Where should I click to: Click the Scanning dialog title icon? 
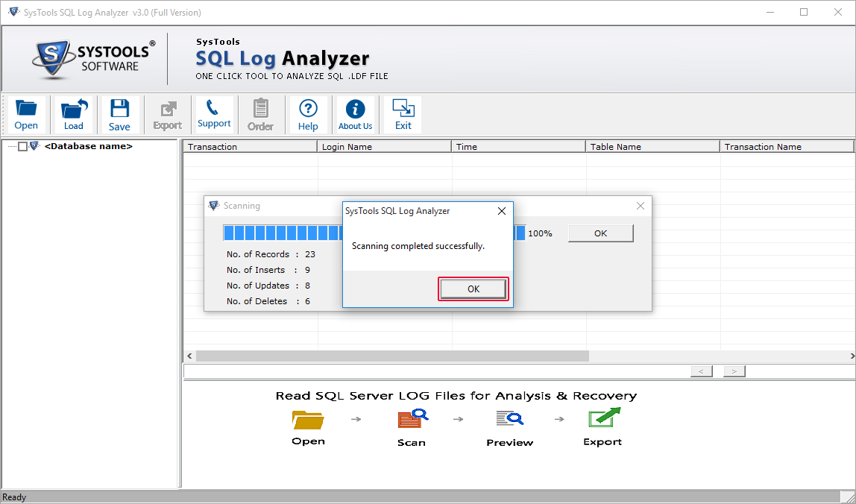coord(214,206)
